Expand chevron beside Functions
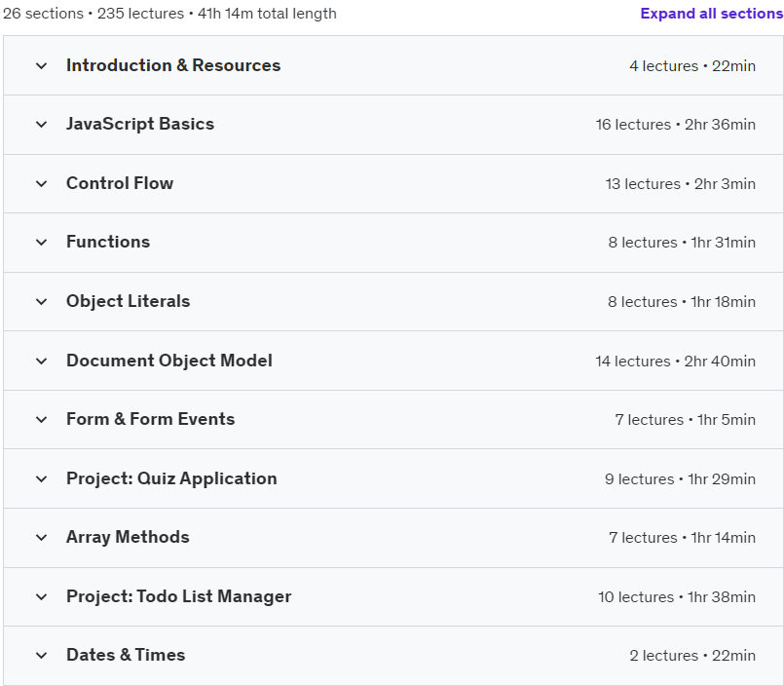 (x=42, y=243)
